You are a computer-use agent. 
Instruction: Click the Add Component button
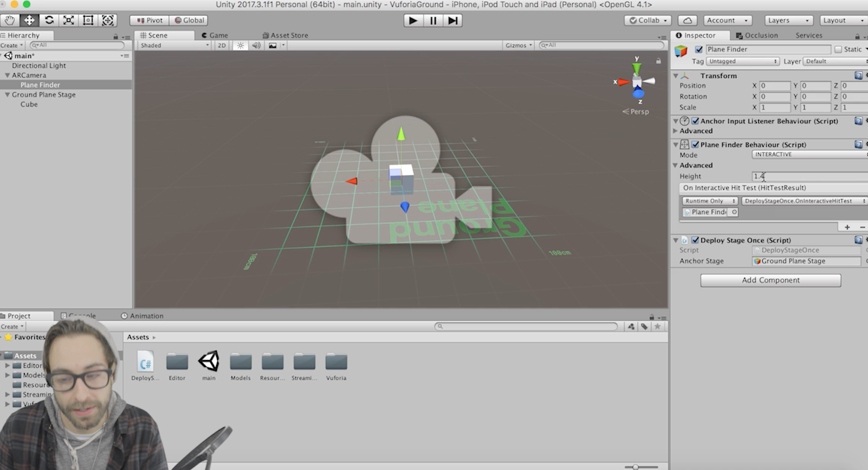(771, 280)
